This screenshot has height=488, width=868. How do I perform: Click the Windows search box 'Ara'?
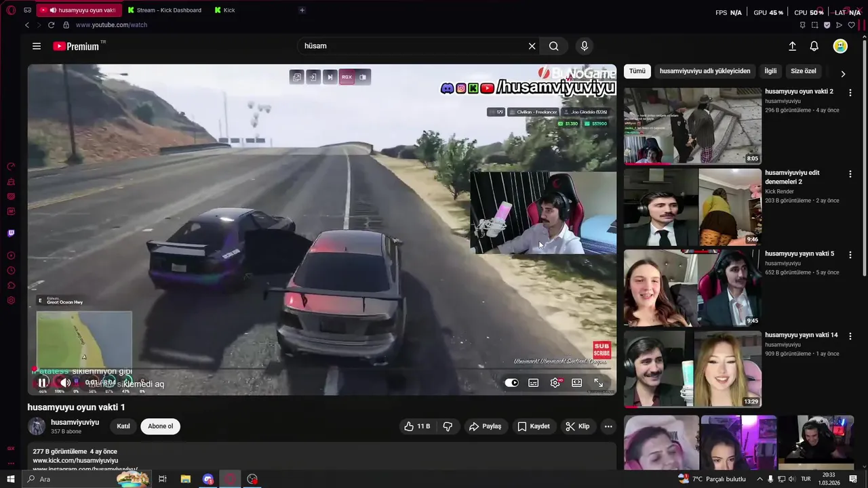(86, 479)
